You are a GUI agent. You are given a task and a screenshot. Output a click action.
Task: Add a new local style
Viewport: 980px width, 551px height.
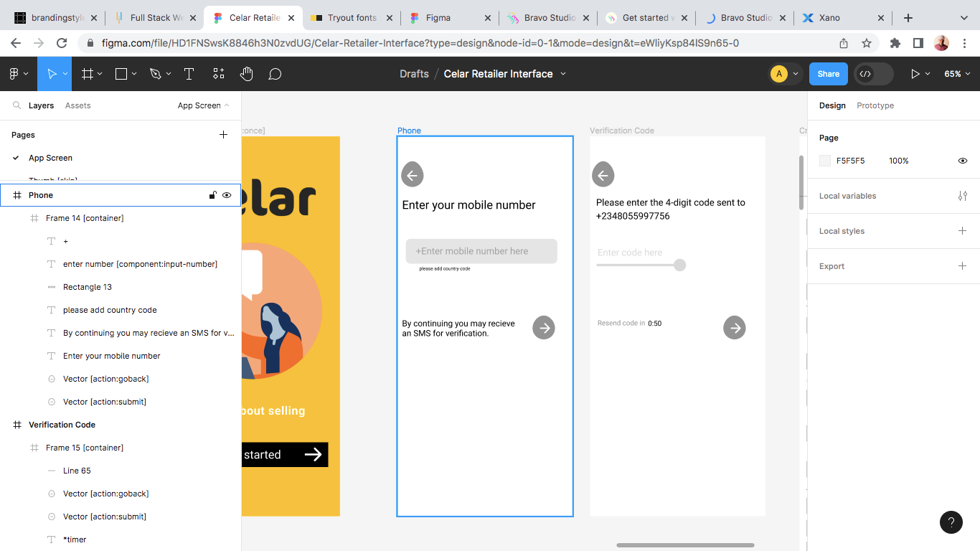963,231
